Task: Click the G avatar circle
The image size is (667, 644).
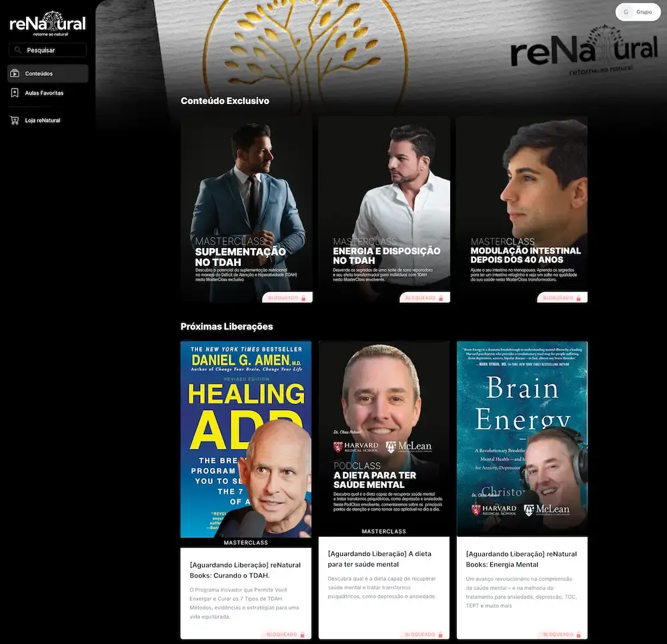Action: pyautogui.click(x=626, y=12)
